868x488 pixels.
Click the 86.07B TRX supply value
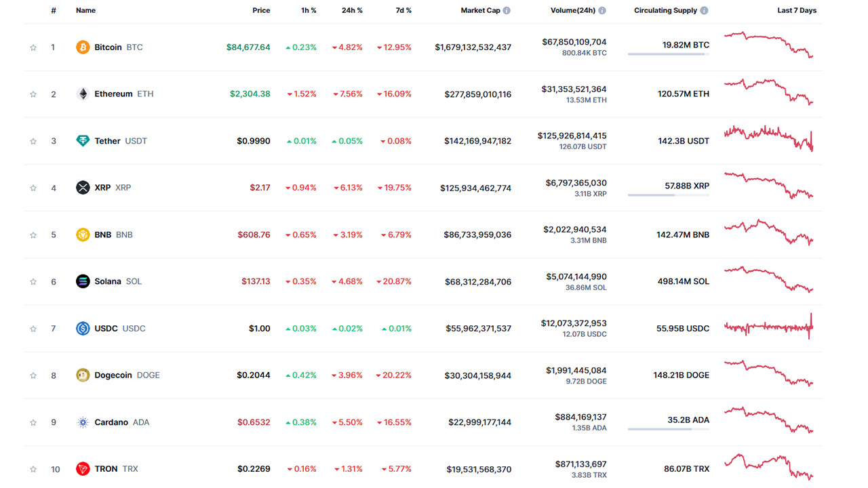pos(686,469)
